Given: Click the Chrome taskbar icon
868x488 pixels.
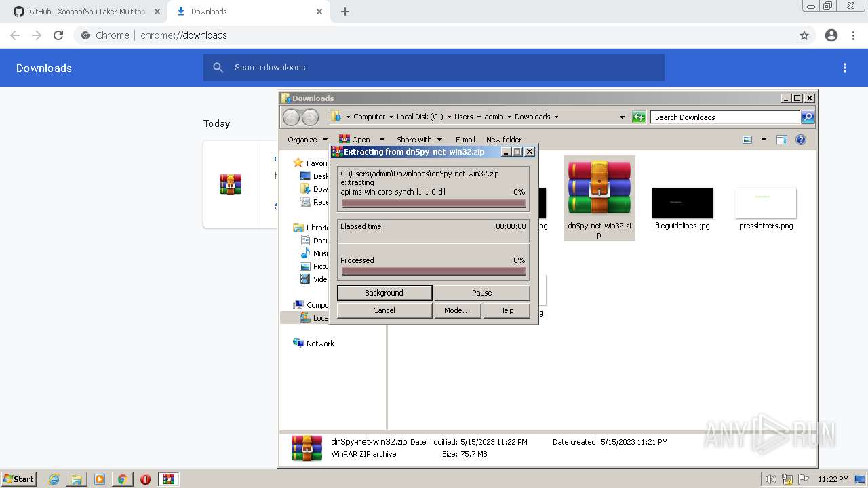Looking at the screenshot, I should 122,479.
